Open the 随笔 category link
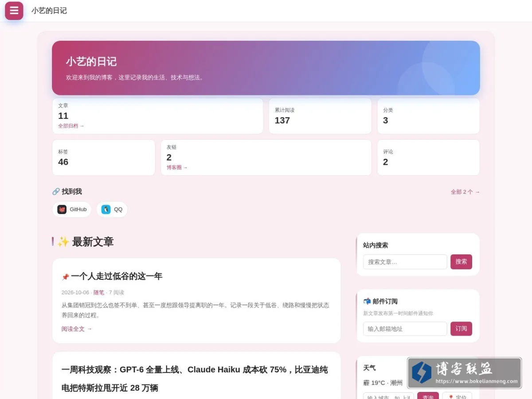The image size is (532, 399). coord(99,293)
